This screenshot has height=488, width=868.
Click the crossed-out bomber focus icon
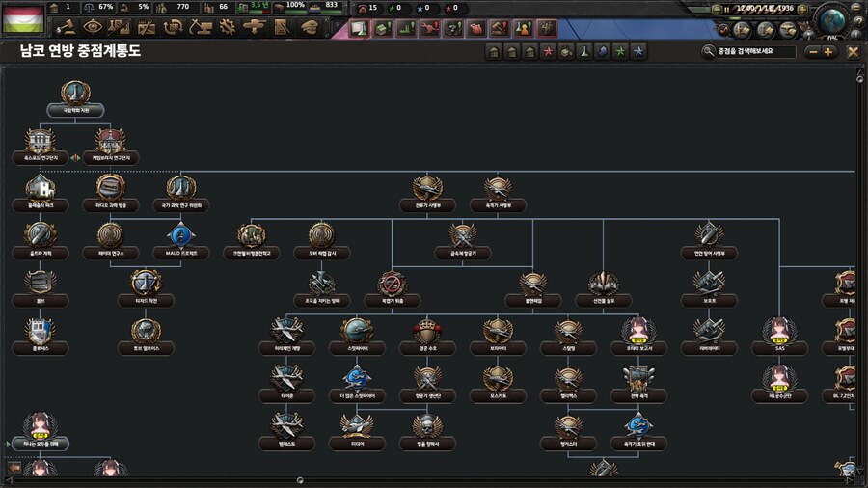pyautogui.click(x=392, y=284)
